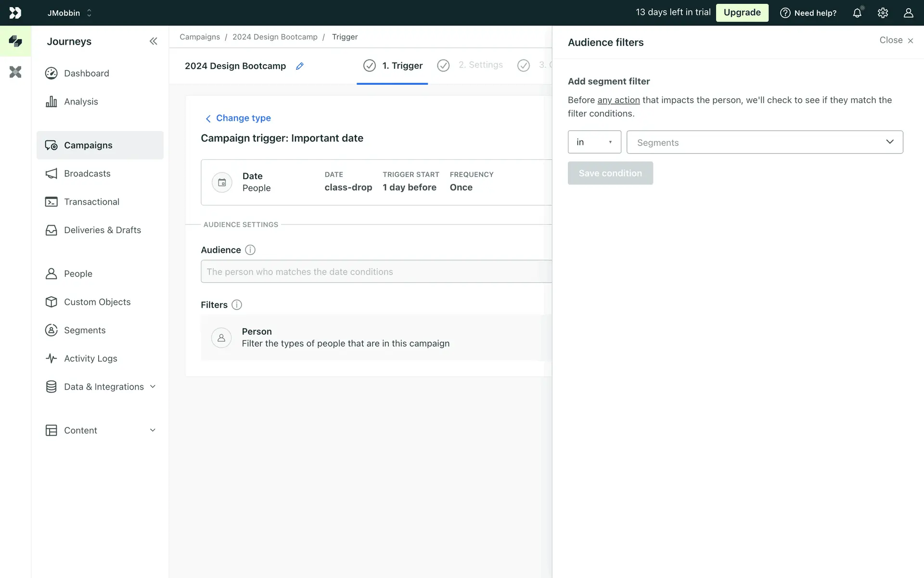Click the Date calendar icon in trigger card
924x578 pixels.
(222, 183)
